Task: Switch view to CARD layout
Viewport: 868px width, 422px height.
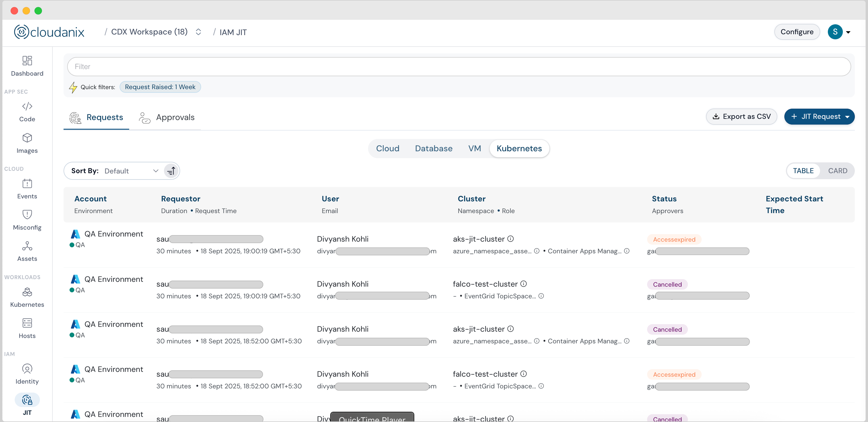Action: click(x=837, y=171)
